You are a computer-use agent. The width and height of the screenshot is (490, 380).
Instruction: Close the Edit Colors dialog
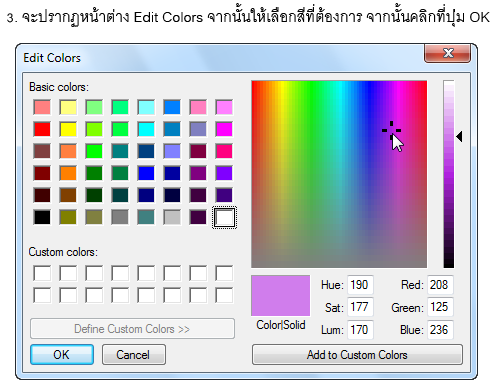(447, 53)
